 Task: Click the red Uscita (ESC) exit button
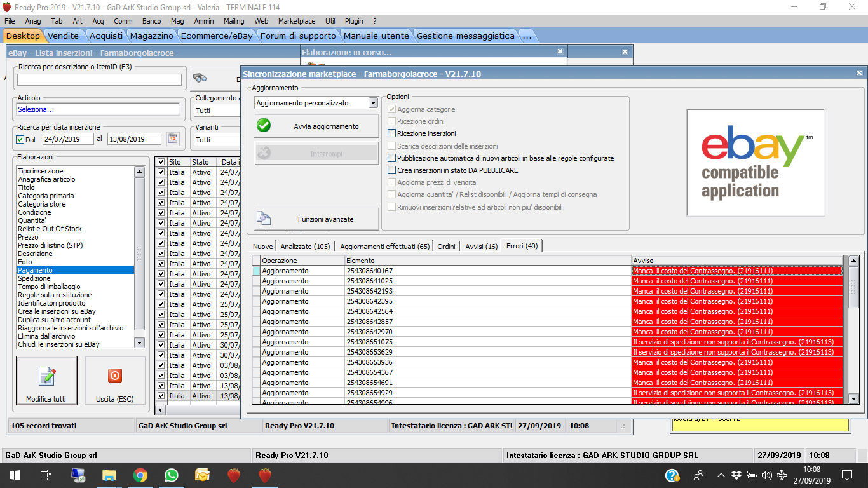114,381
